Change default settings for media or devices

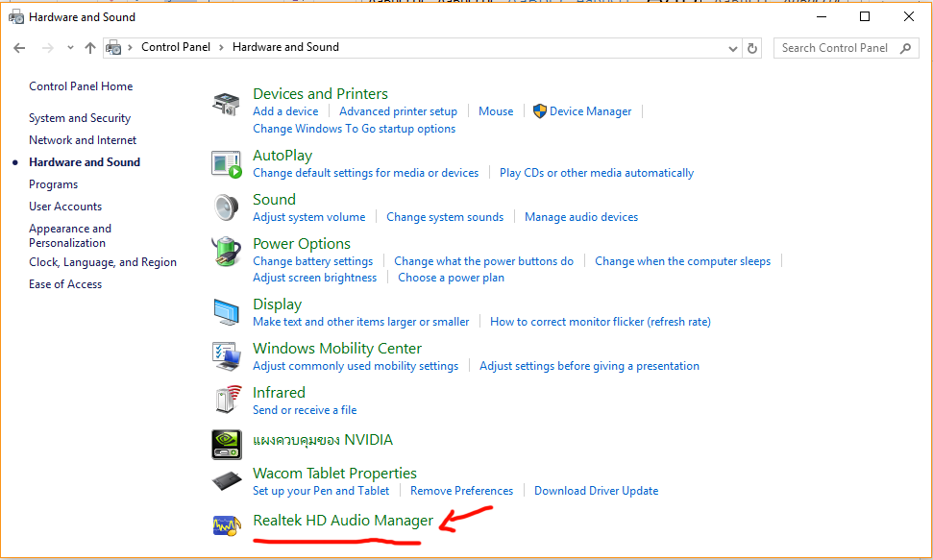tap(366, 173)
